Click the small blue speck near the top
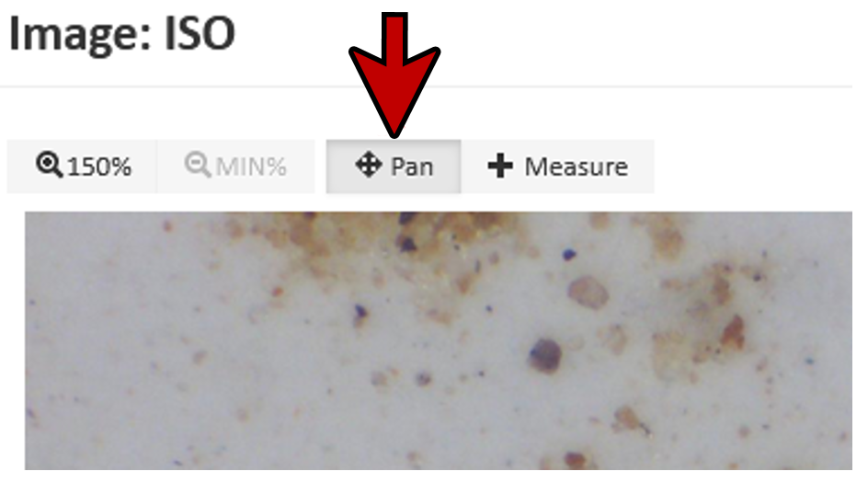 pyautogui.click(x=569, y=255)
